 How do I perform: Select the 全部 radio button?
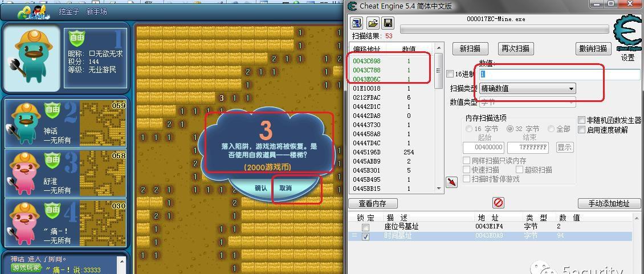(551, 129)
